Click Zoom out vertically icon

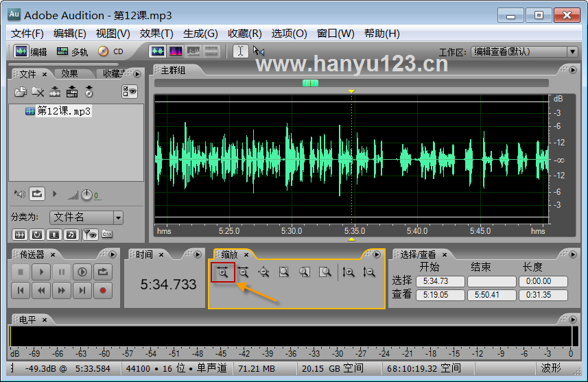(369, 272)
